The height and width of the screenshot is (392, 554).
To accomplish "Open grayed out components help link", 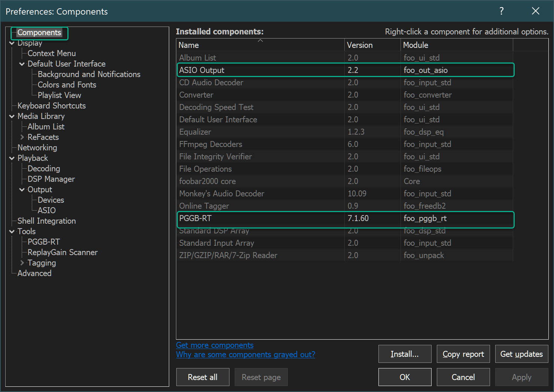I will click(x=246, y=355).
